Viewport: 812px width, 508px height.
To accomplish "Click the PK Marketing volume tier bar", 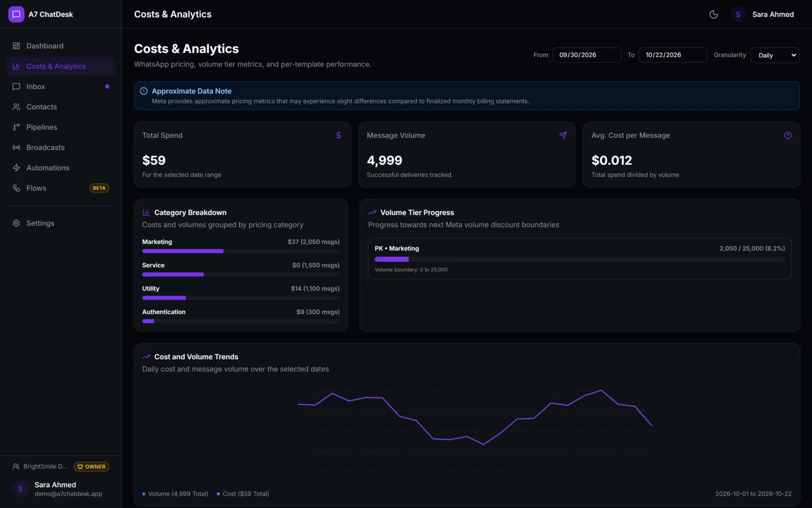I will point(580,259).
